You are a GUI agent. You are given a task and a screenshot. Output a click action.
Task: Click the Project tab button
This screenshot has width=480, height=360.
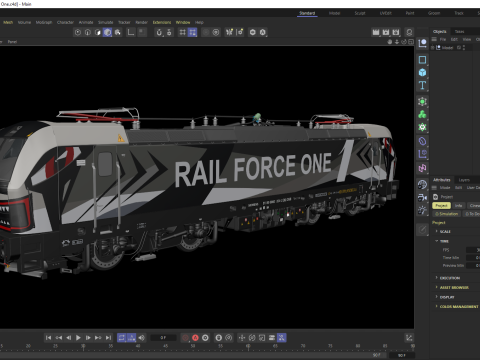click(441, 206)
